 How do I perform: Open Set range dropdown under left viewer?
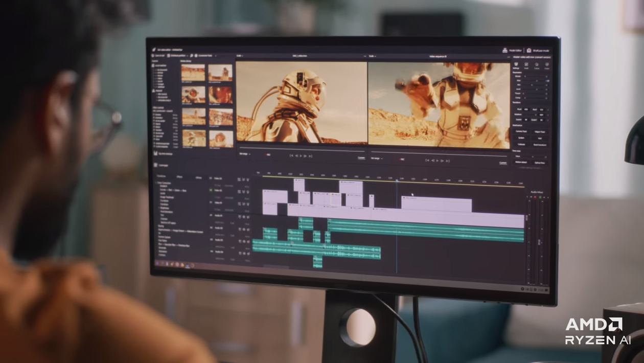245,154
